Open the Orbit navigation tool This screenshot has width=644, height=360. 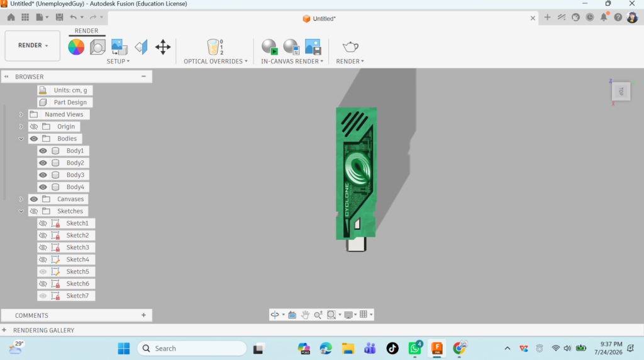point(275,315)
